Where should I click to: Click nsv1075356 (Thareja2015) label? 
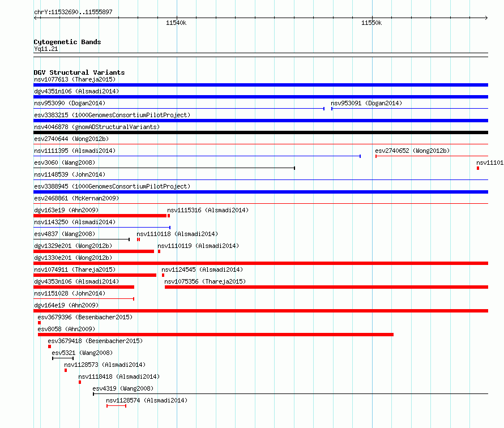tap(205, 281)
